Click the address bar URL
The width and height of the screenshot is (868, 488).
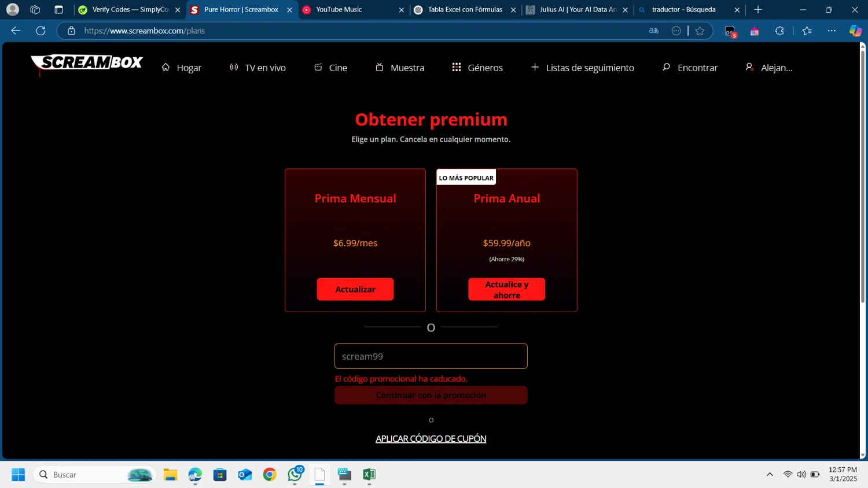[145, 31]
